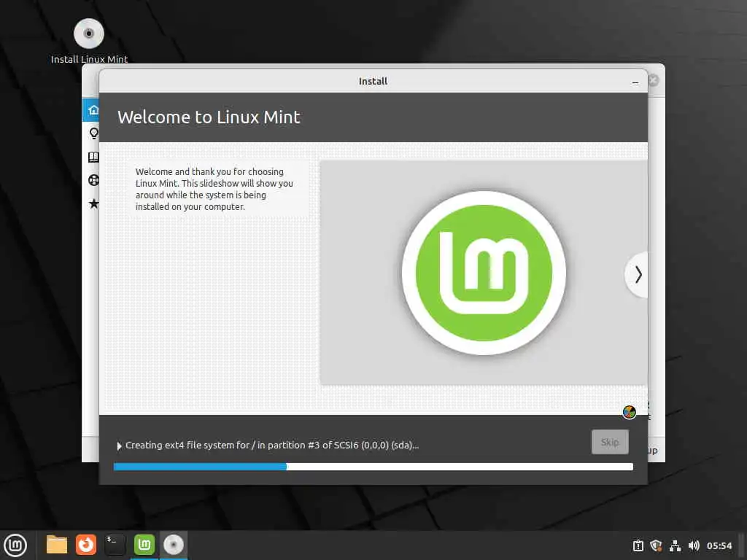This screenshot has height=560, width=747.
Task: Select the star Contribute sidebar icon
Action: click(94, 204)
